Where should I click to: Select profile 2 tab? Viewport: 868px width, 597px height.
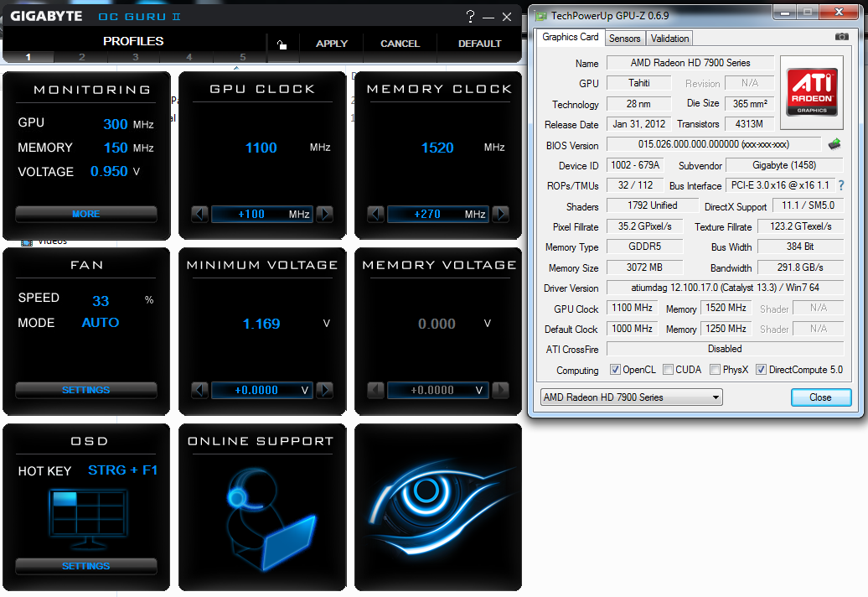(x=81, y=57)
